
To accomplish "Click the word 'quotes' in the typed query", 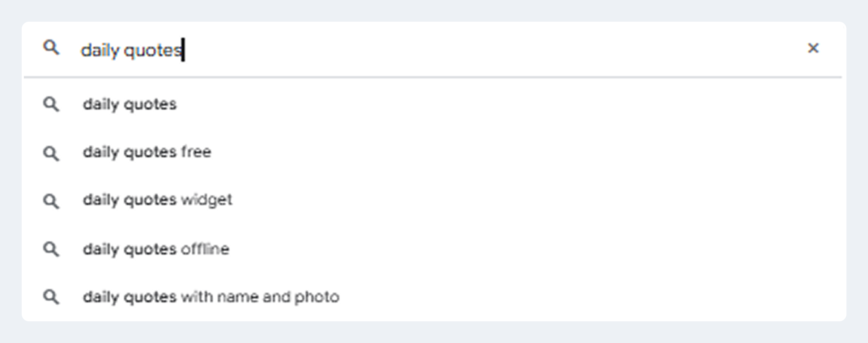I will tap(153, 50).
